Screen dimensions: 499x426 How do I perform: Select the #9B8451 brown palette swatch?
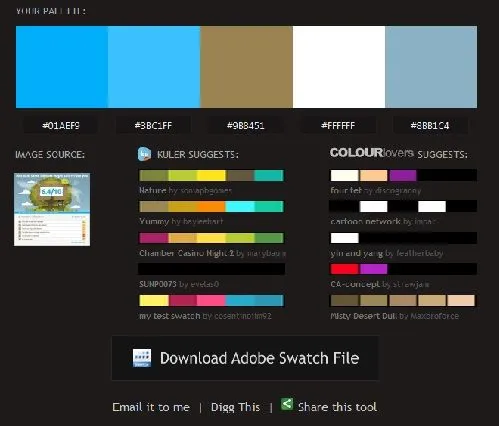247,67
